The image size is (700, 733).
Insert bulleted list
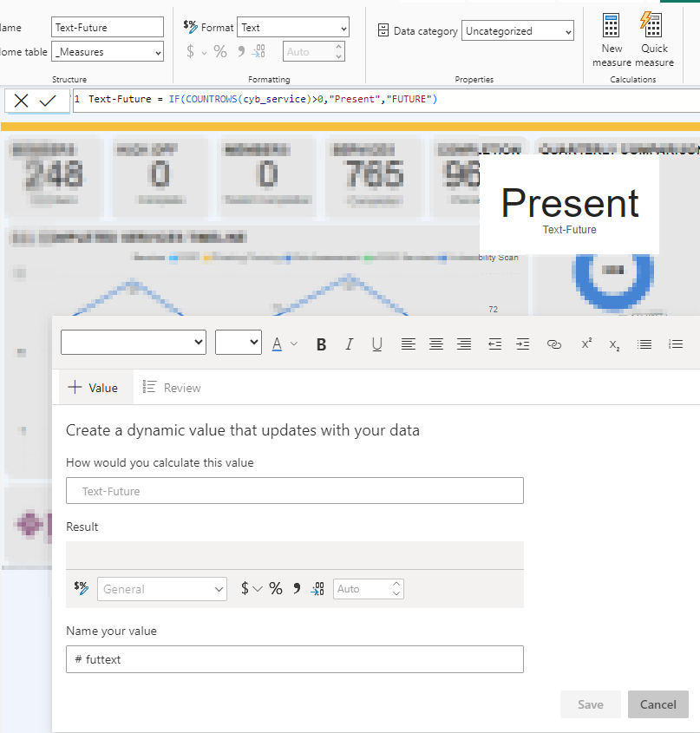click(x=644, y=344)
